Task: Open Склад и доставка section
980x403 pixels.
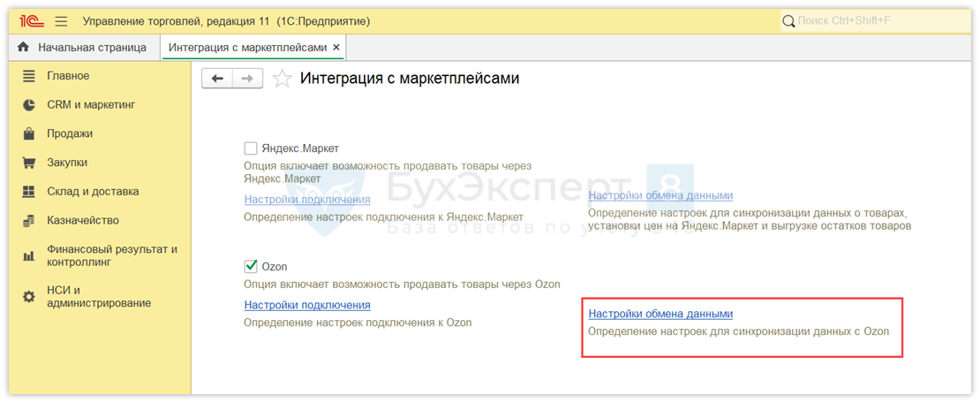Action: coord(93,192)
